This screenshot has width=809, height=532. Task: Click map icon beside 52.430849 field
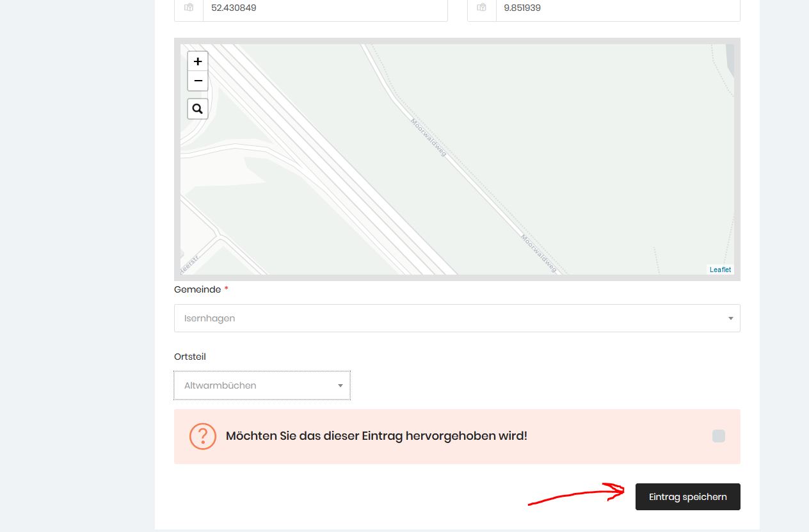(x=189, y=8)
